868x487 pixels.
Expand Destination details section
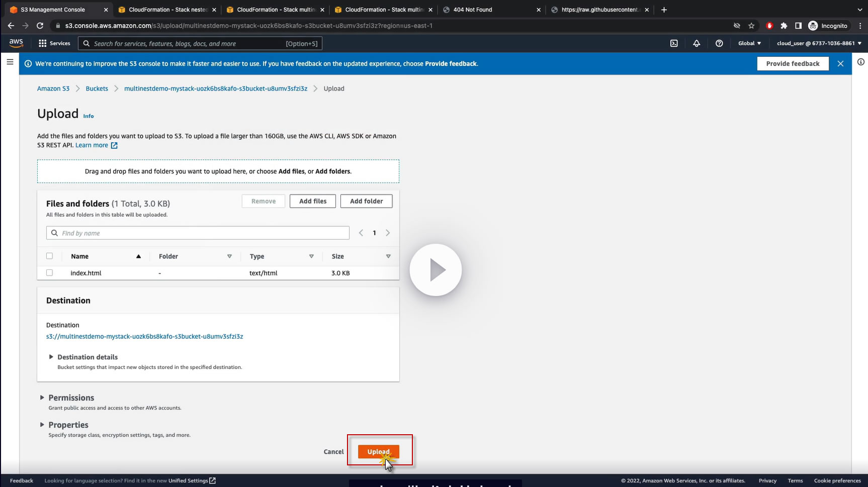click(51, 357)
